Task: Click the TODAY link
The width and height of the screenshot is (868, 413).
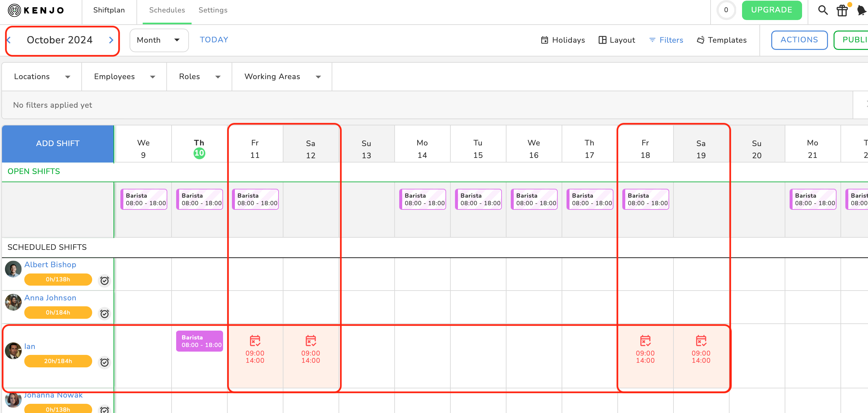Action: click(214, 40)
